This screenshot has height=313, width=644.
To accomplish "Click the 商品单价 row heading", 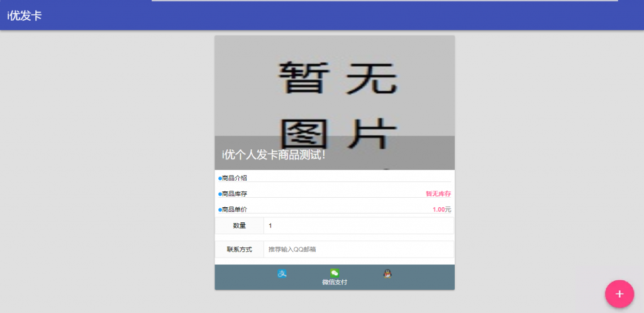I will pos(235,210).
